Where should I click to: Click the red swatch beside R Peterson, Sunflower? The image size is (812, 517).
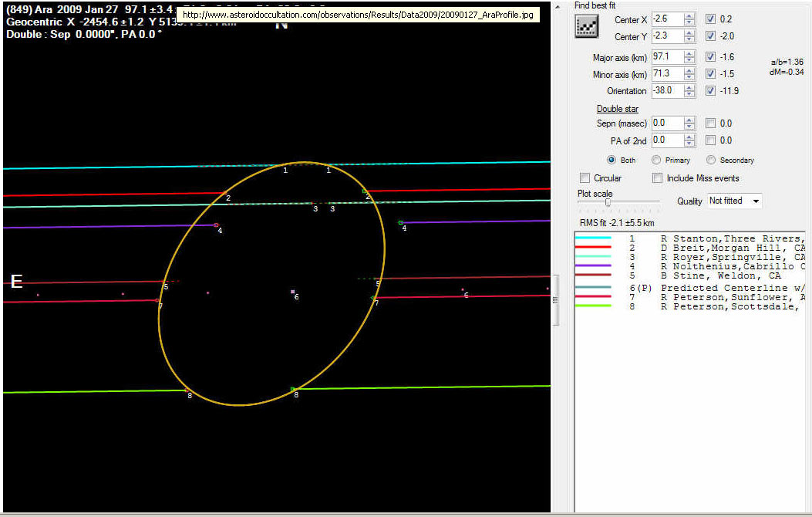click(593, 297)
